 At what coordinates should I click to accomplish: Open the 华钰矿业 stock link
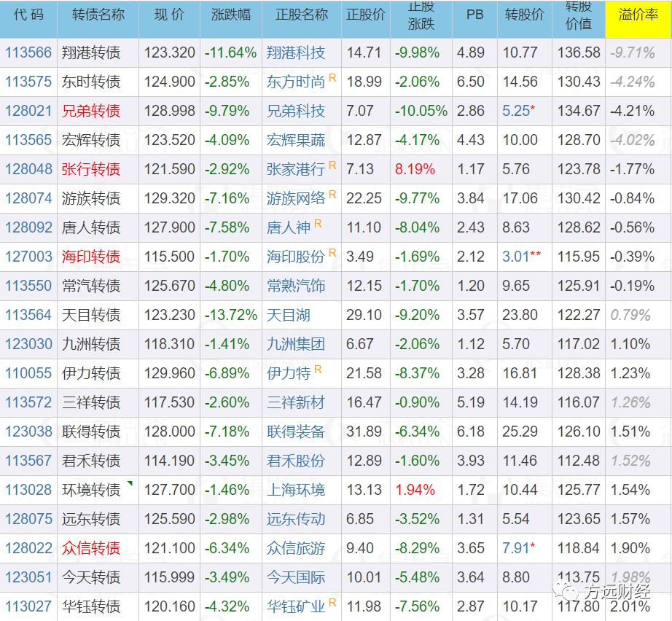point(296,606)
